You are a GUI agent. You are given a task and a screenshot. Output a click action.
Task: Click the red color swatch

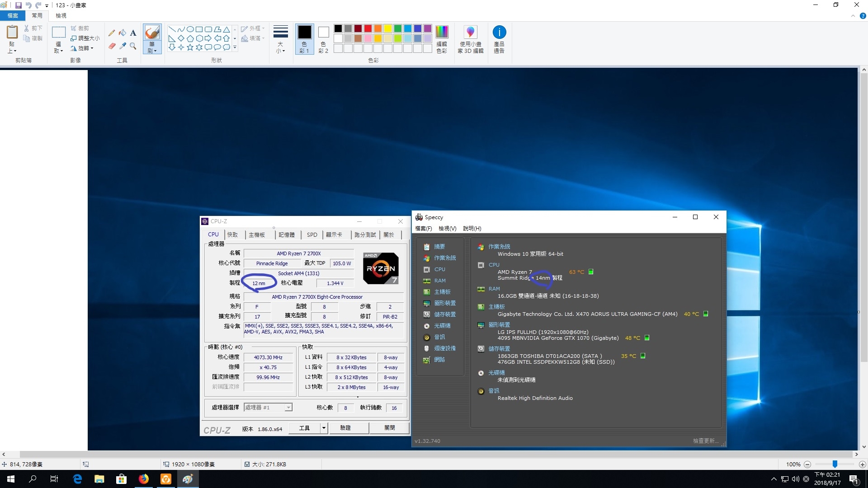(368, 28)
